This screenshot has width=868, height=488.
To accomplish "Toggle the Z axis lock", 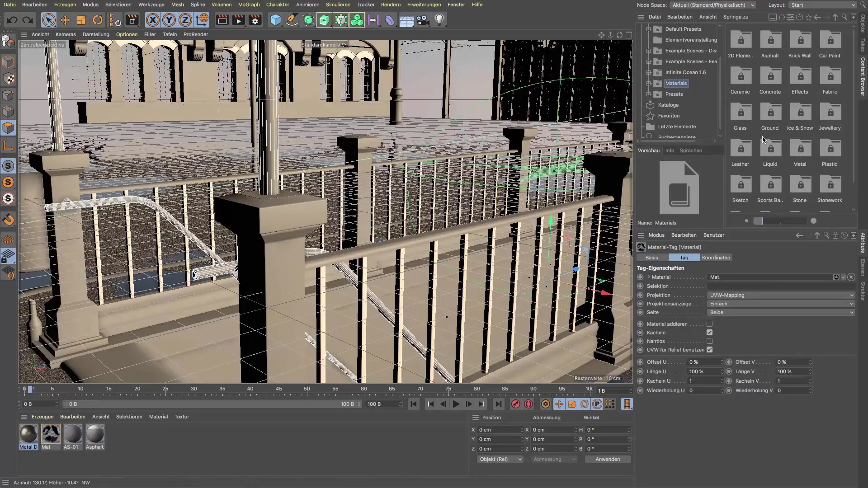I will pyautogui.click(x=185, y=20).
